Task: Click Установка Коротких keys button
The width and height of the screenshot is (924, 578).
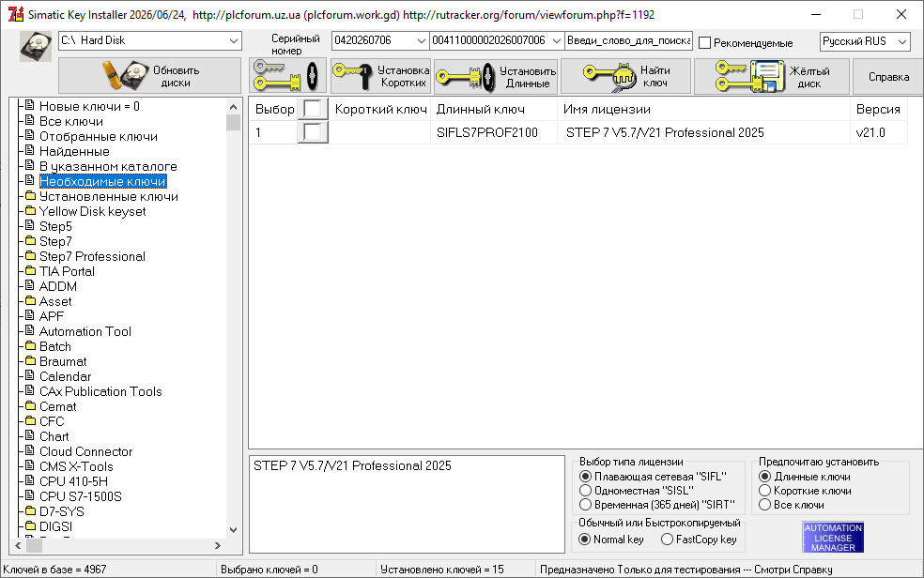Action: coord(380,77)
